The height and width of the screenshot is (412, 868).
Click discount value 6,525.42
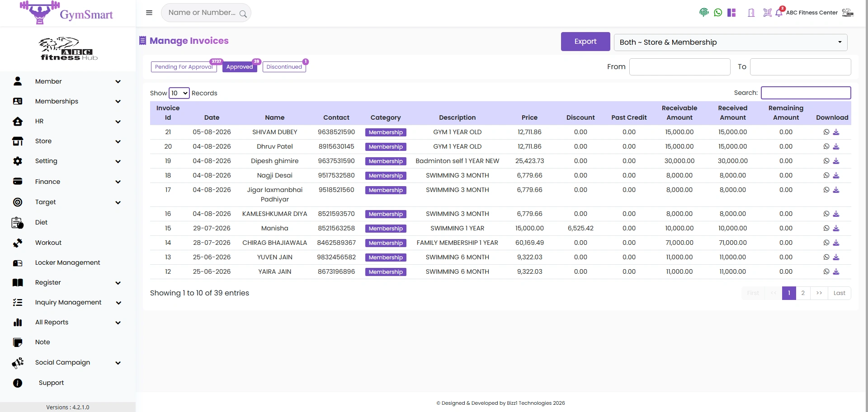coord(580,228)
